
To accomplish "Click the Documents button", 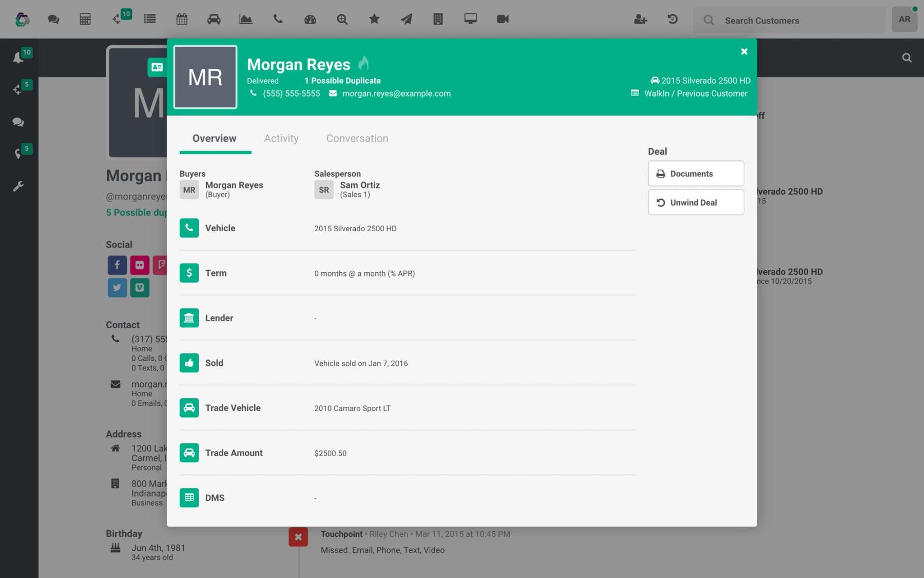I will (x=696, y=174).
